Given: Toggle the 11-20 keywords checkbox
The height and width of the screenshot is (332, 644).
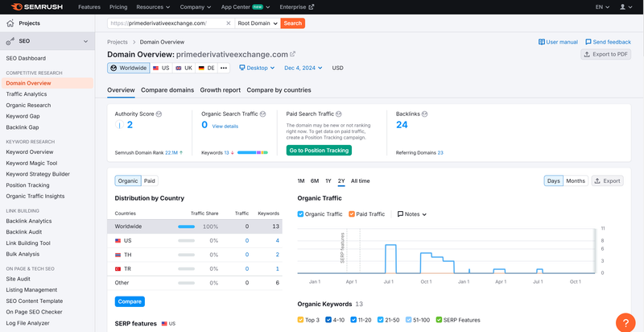Looking at the screenshot, I should (352, 320).
